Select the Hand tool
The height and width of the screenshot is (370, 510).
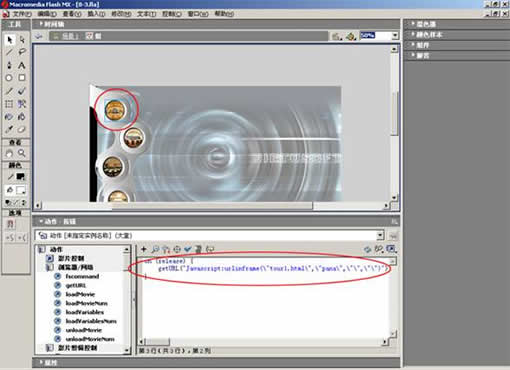click(x=9, y=153)
